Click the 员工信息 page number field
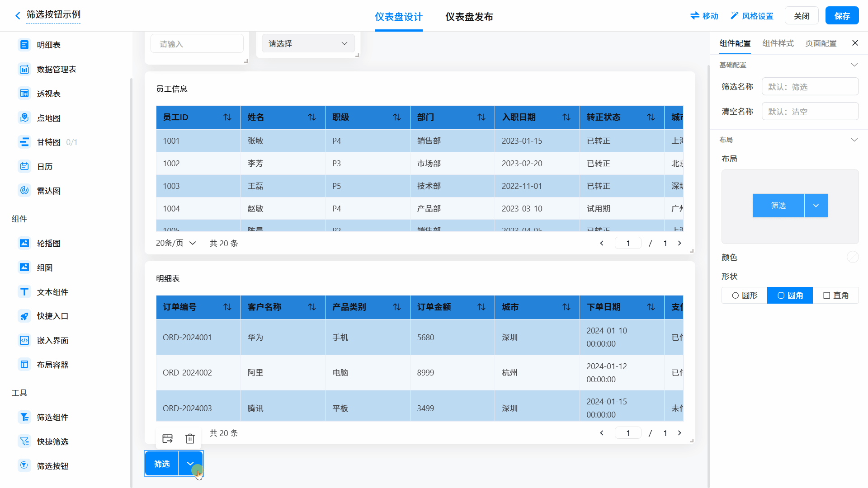This screenshot has width=868, height=488. [628, 243]
